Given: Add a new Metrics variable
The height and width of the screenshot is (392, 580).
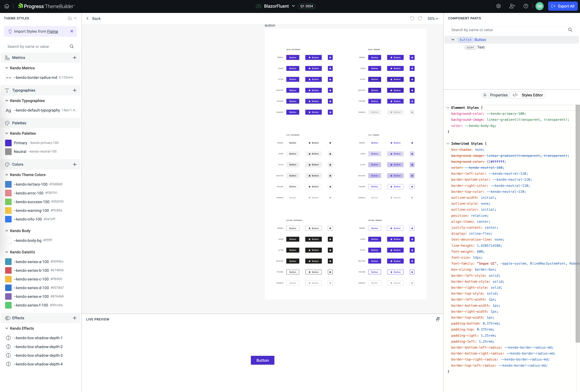Looking at the screenshot, I should pos(75,58).
